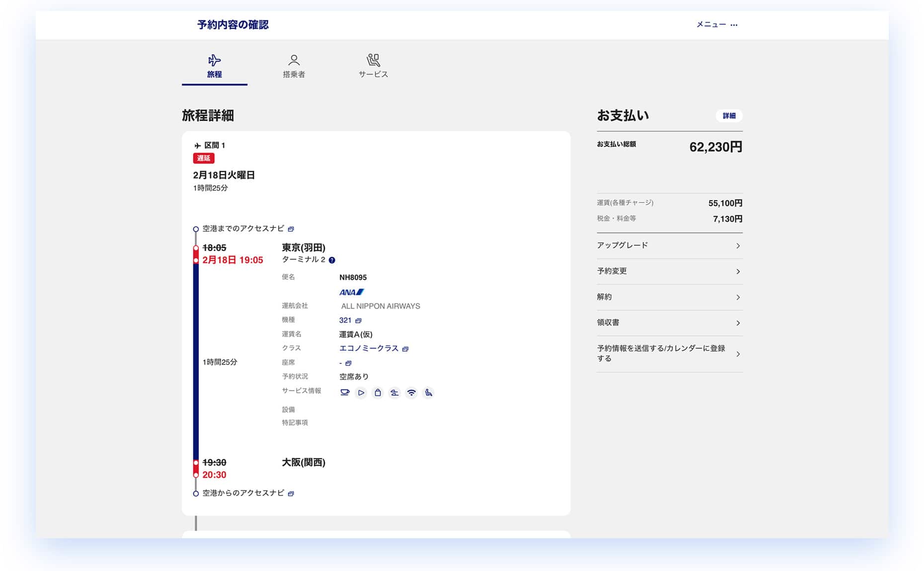Click the seated-person seat service icon
The image size is (924, 571).
[428, 393]
